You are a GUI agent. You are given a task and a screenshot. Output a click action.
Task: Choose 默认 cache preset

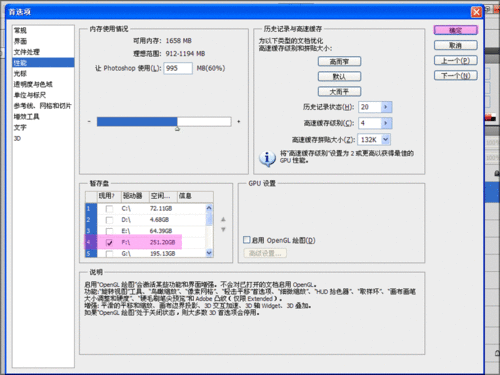click(x=339, y=76)
